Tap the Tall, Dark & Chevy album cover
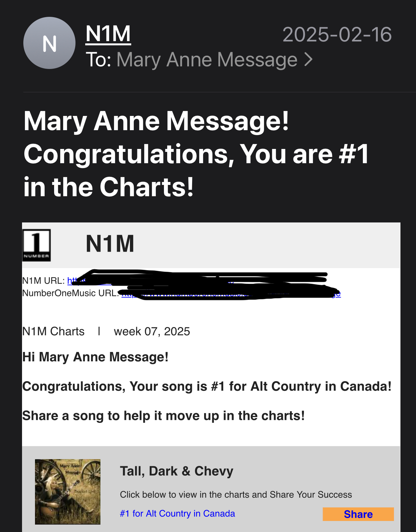This screenshot has height=532, width=416. [x=68, y=492]
